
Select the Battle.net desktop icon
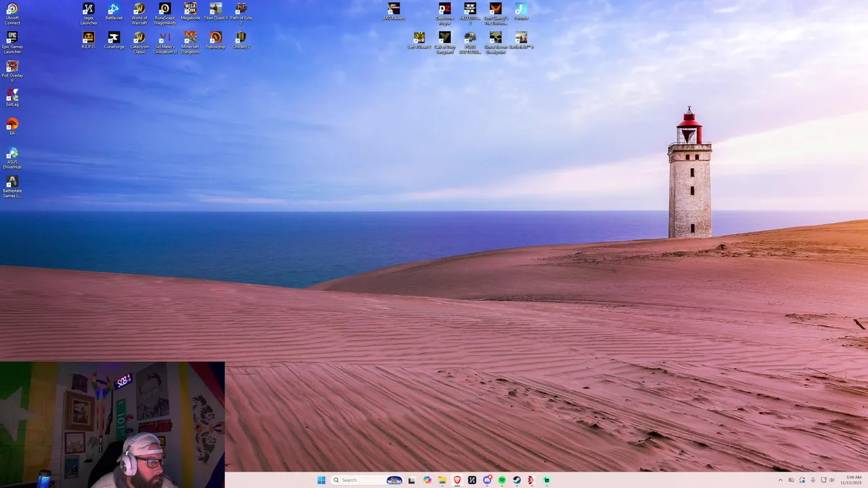pyautogui.click(x=114, y=12)
